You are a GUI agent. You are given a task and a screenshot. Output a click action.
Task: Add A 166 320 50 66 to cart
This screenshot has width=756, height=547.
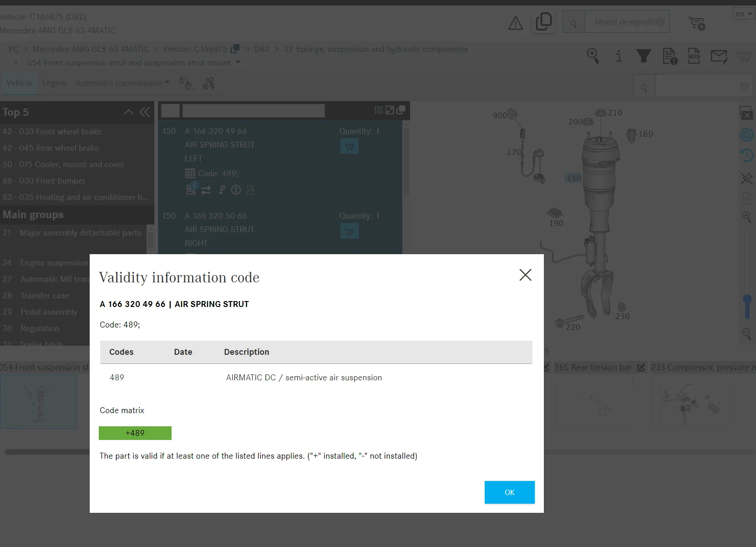[349, 231]
